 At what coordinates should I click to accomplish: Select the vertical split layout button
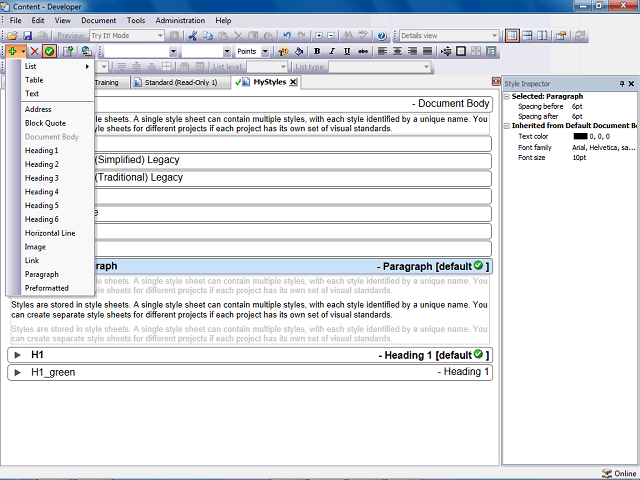click(542, 36)
